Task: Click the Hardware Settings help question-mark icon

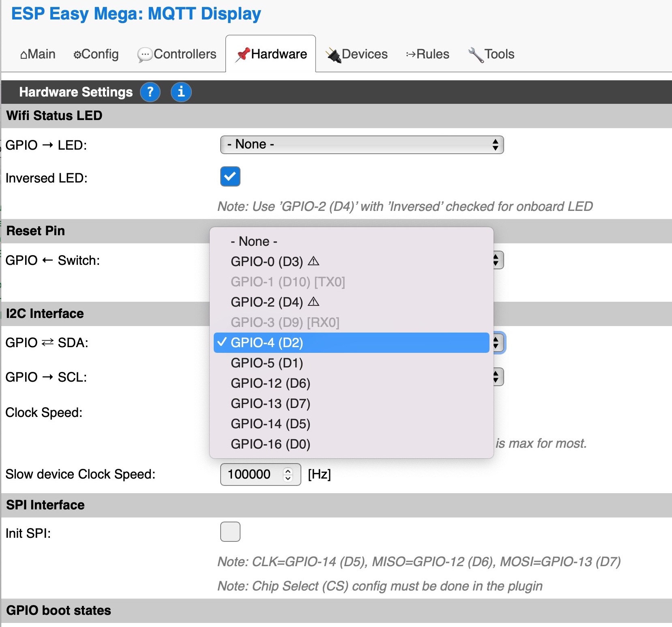Action: pyautogui.click(x=150, y=92)
